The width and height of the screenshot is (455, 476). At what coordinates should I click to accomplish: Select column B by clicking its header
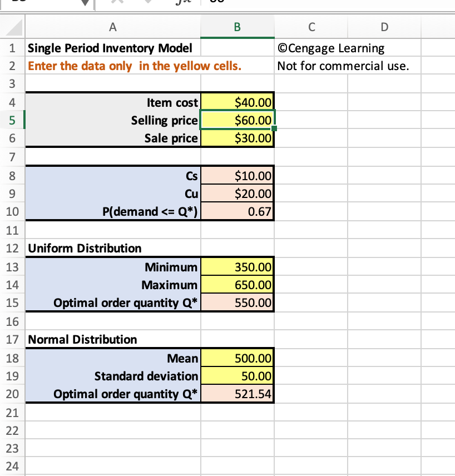(x=237, y=27)
